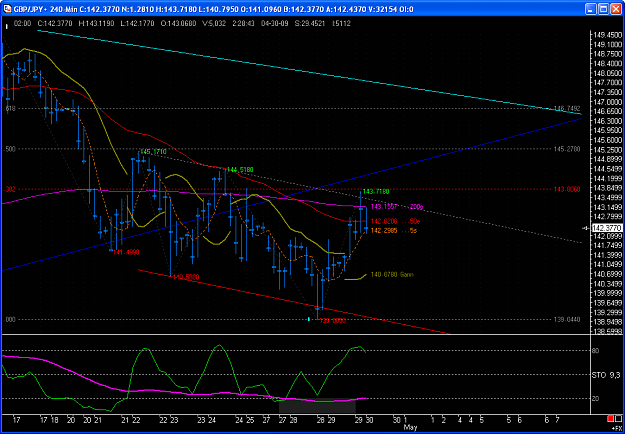Image resolution: width=625 pixels, height=434 pixels.
Task: Click the green 143.7180 high label
Action: point(376,191)
